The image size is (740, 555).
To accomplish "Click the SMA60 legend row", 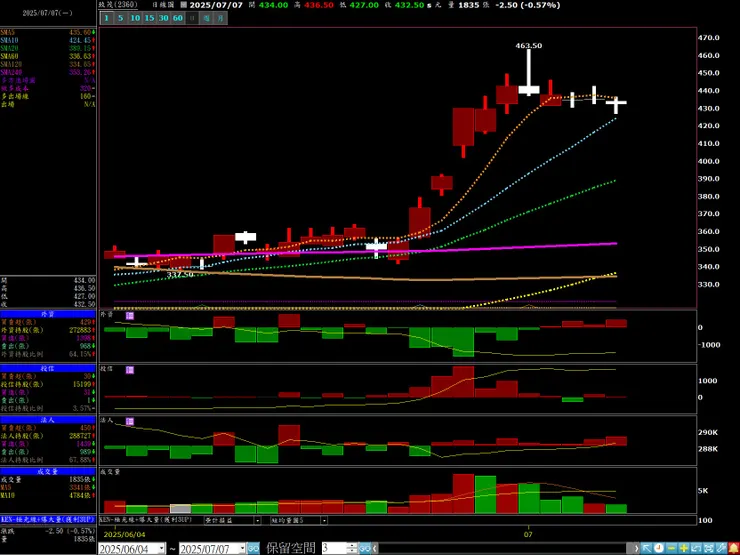I will pyautogui.click(x=48, y=56).
